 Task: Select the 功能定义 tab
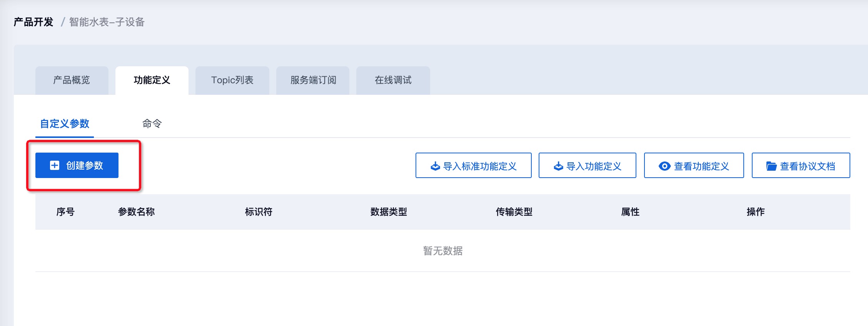coord(152,80)
